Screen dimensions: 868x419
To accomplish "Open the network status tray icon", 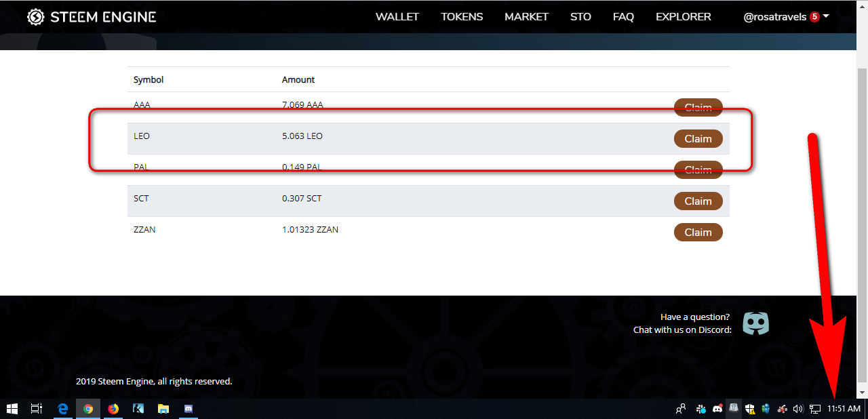I will point(815,409).
